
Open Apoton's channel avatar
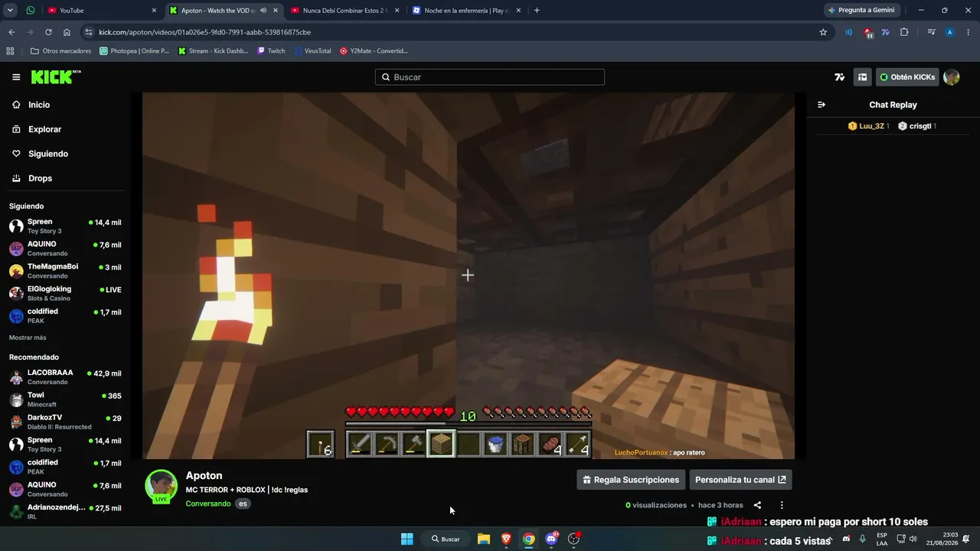click(x=162, y=486)
